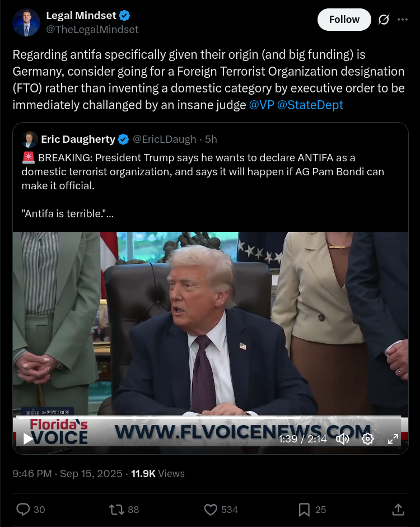The width and height of the screenshot is (420, 527).
Task: Open Eric Daugherty's quoted profile name
Action: pos(78,139)
